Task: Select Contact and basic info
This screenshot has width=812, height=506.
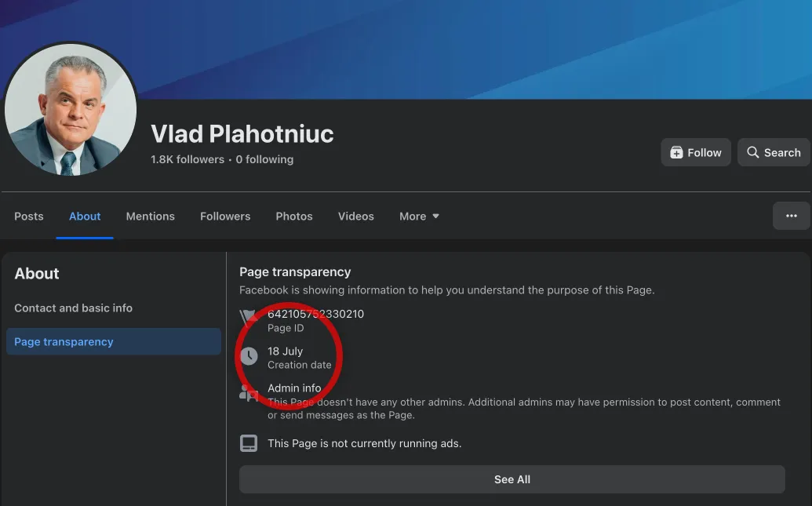Action: point(74,308)
